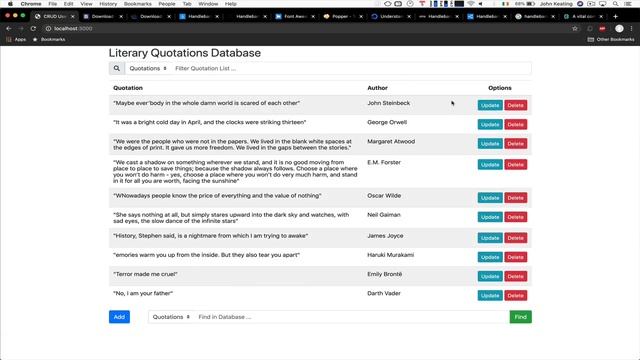Focus the Find in Database field
Viewport: 640px width, 360px height.
coord(352,317)
